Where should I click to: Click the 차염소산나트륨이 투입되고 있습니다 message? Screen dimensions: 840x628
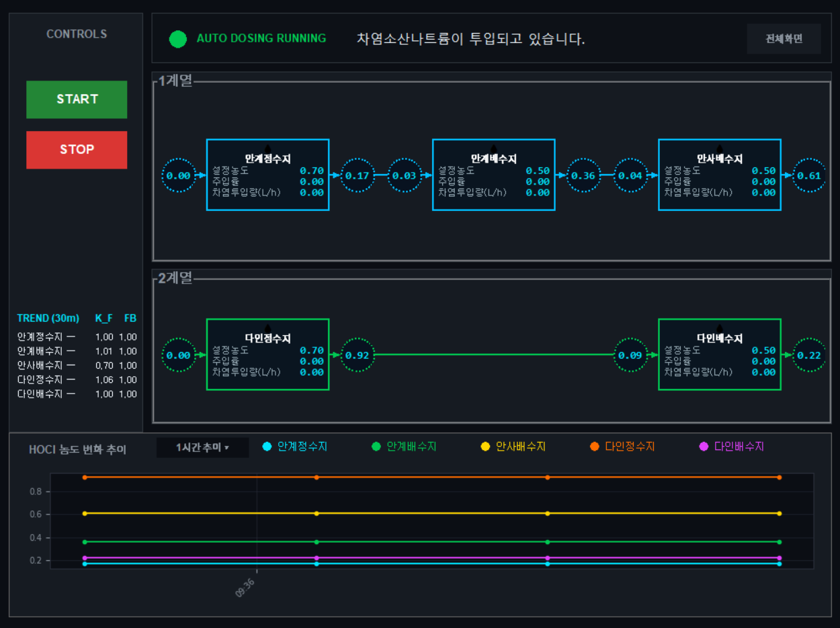point(470,39)
